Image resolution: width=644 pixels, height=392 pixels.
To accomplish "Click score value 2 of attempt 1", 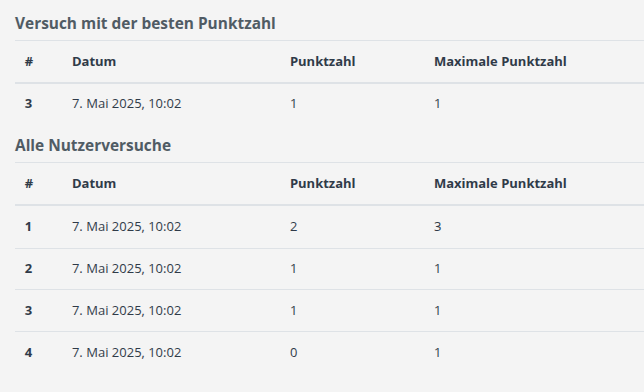I will point(294,227).
